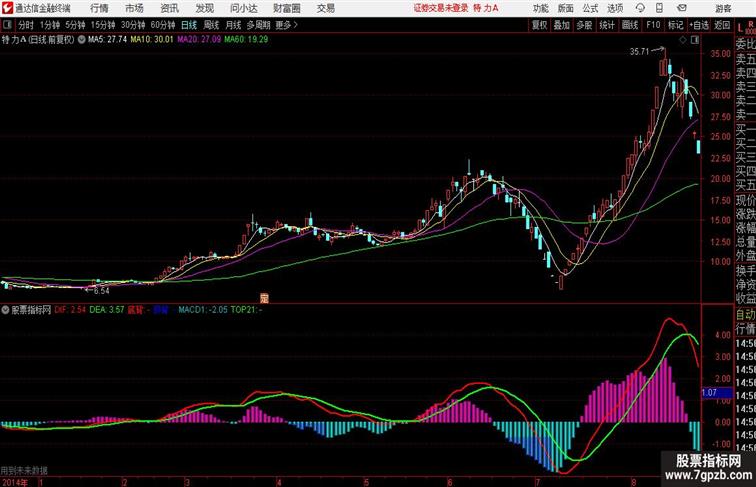The image size is (756, 487).
Task: Open the 选项 menu
Action: (x=615, y=8)
